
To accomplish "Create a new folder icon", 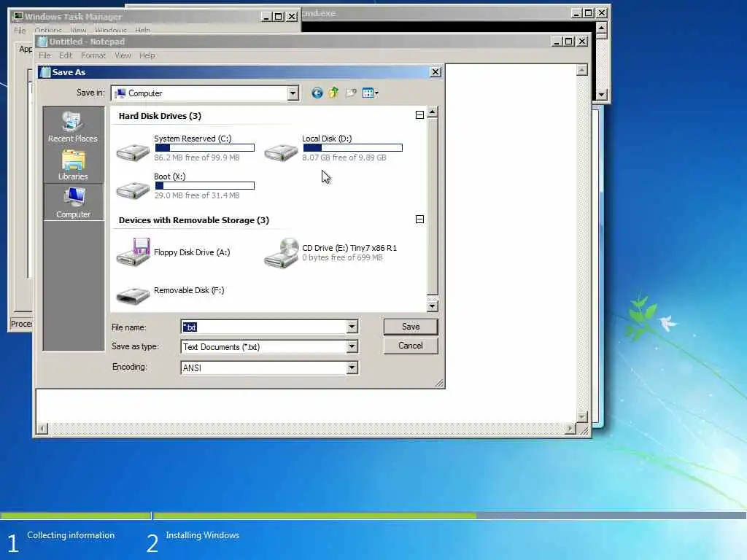I will tap(351, 93).
